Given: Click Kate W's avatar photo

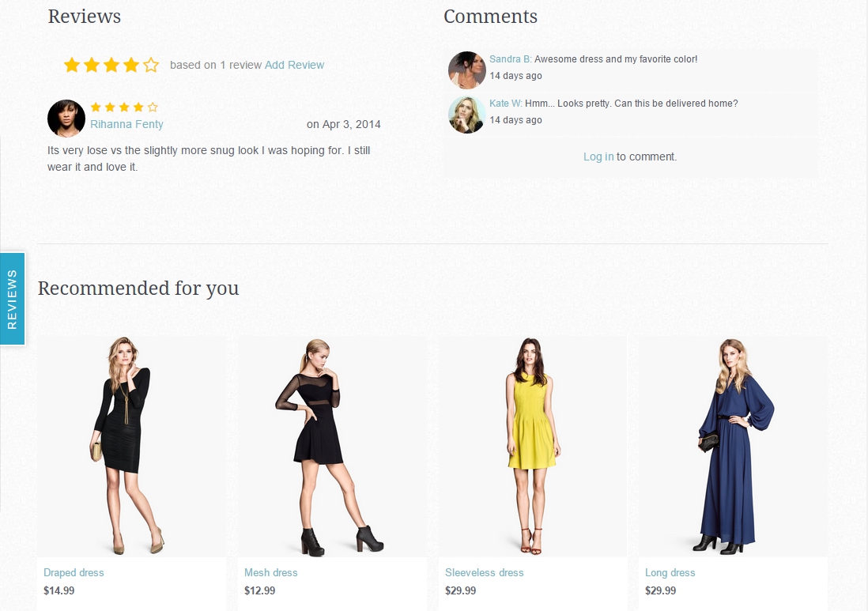Looking at the screenshot, I should pos(466,115).
